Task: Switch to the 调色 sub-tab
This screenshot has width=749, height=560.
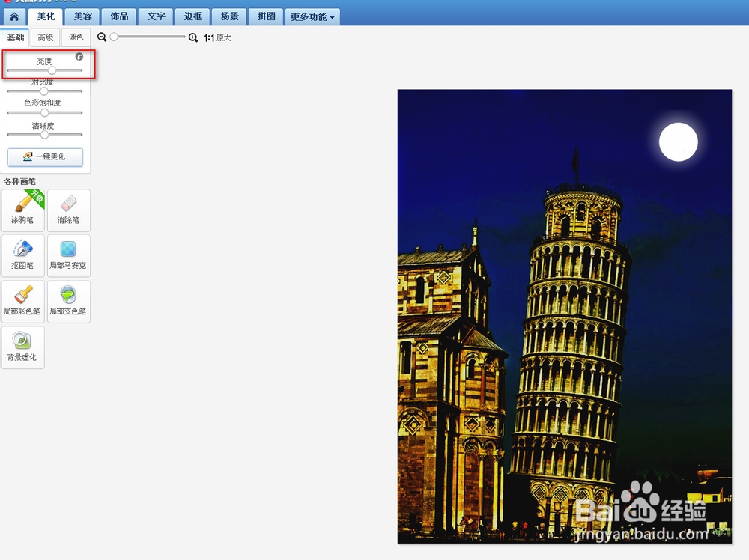Action: click(76, 37)
